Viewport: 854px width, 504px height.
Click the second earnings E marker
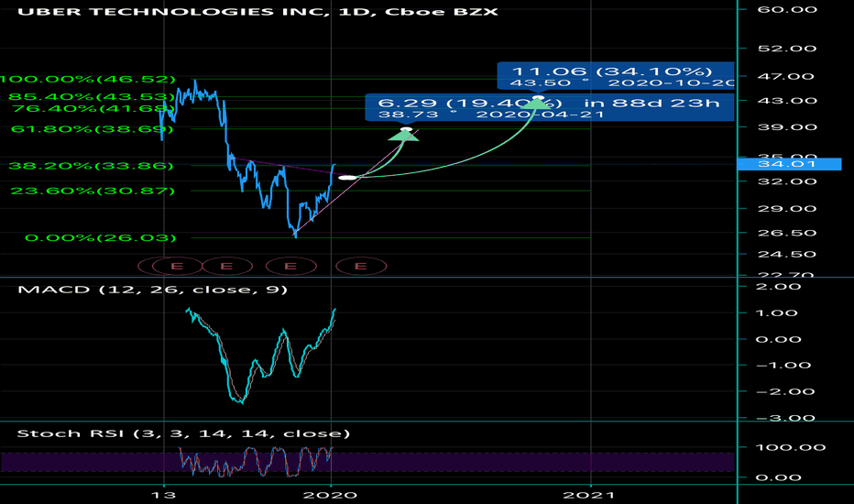click(227, 266)
